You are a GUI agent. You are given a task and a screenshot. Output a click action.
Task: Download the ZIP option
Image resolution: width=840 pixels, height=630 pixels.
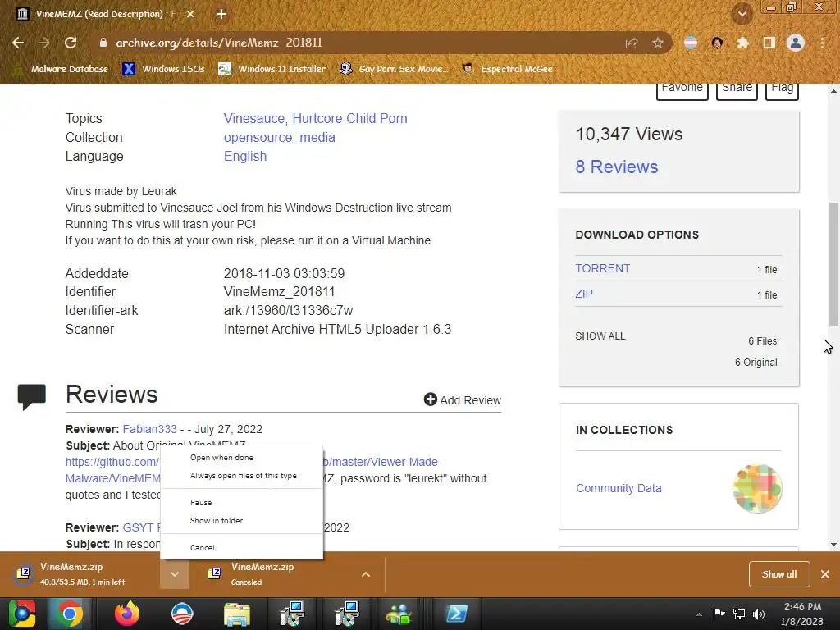584,294
